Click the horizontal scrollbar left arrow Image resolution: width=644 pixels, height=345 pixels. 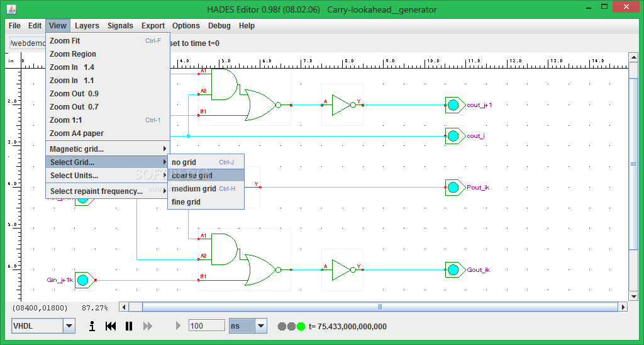point(123,307)
